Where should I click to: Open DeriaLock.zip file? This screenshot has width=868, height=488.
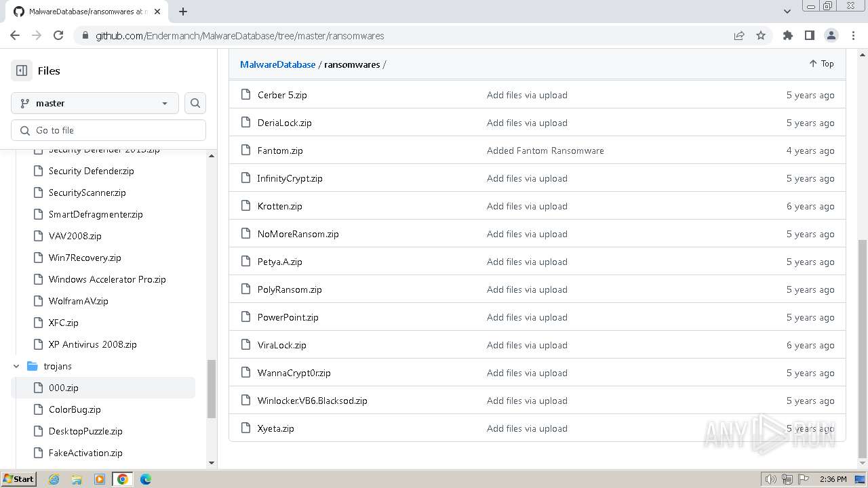tap(285, 123)
